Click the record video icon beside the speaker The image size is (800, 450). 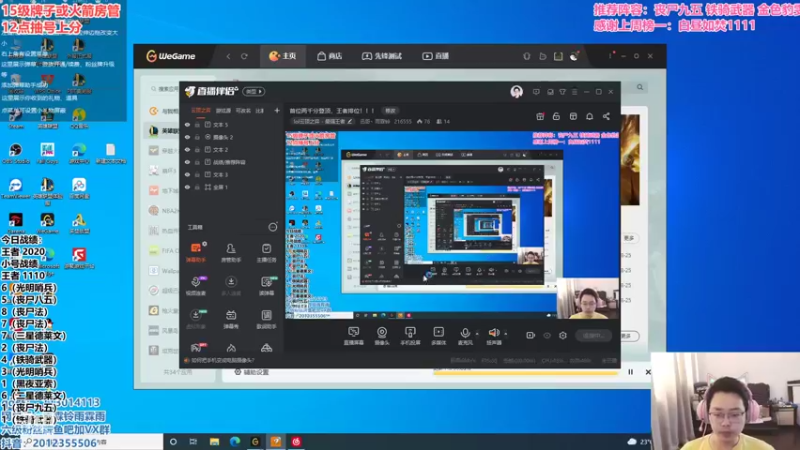pos(531,335)
